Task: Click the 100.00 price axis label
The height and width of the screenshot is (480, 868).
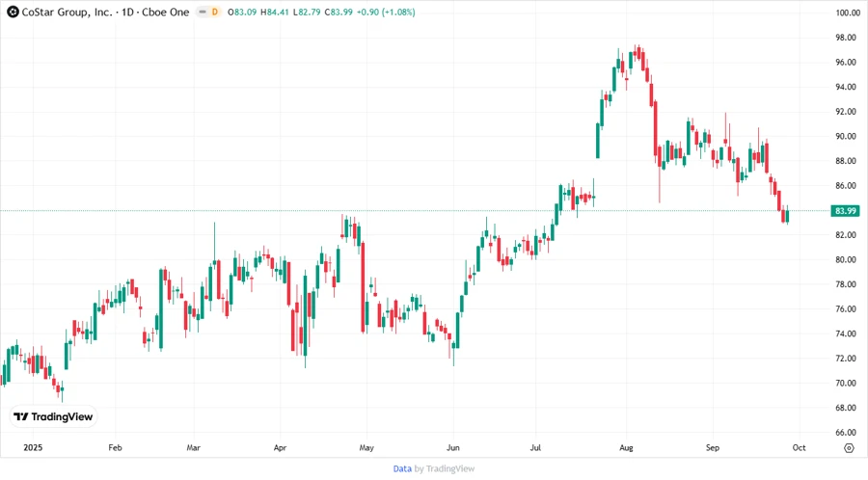Action: pyautogui.click(x=847, y=13)
